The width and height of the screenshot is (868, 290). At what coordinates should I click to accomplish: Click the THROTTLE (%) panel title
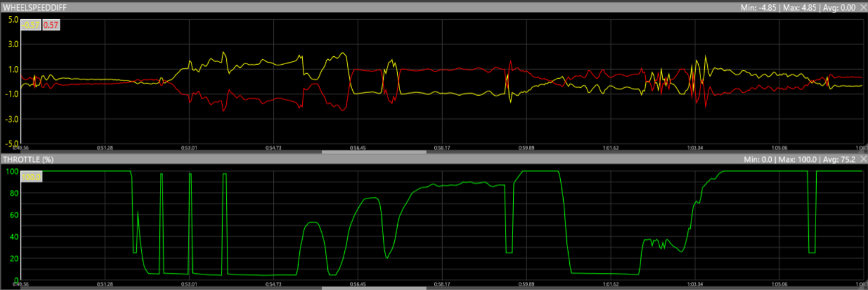[x=29, y=159]
